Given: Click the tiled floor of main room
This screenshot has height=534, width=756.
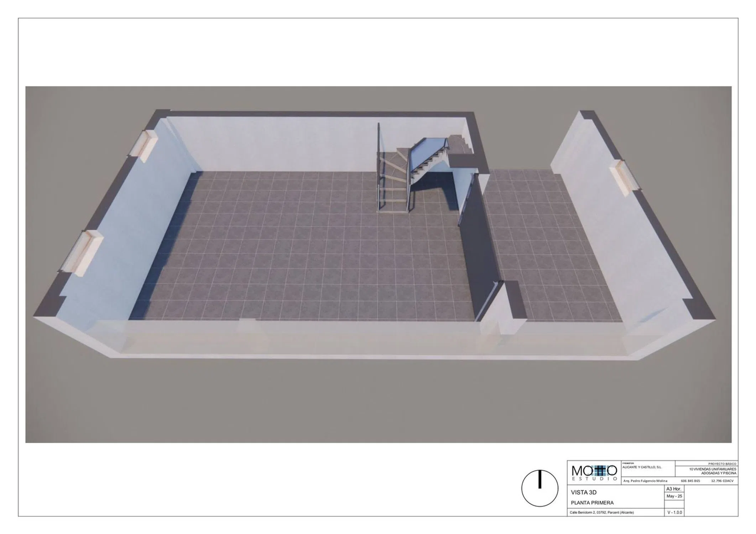Looking at the screenshot, I should point(303,249).
